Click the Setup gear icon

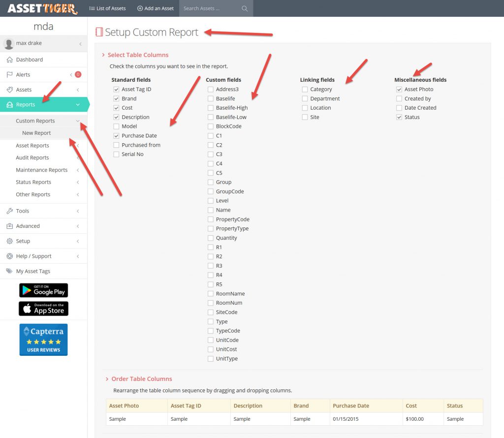click(x=9, y=241)
